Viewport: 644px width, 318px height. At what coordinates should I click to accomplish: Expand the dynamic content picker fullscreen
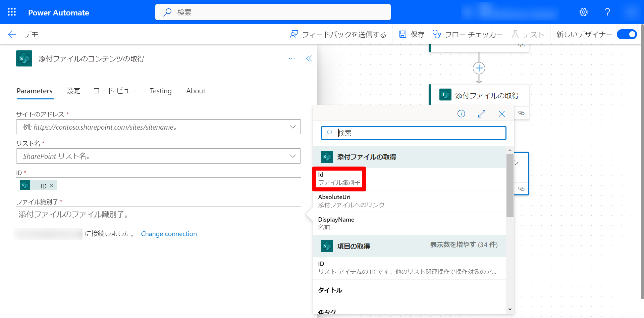(482, 113)
